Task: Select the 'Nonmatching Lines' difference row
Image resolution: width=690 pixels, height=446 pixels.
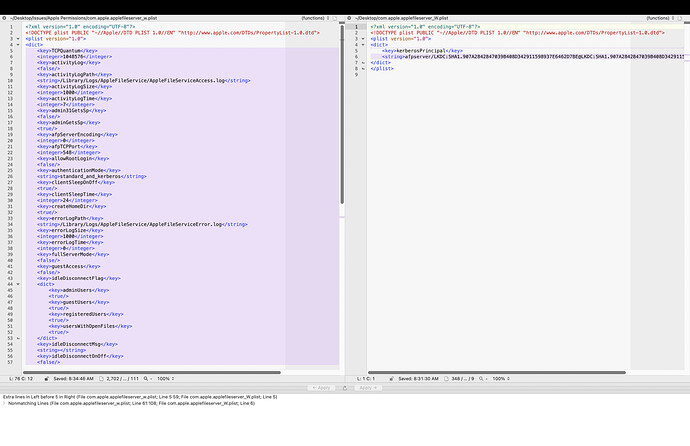Action: (x=131, y=403)
